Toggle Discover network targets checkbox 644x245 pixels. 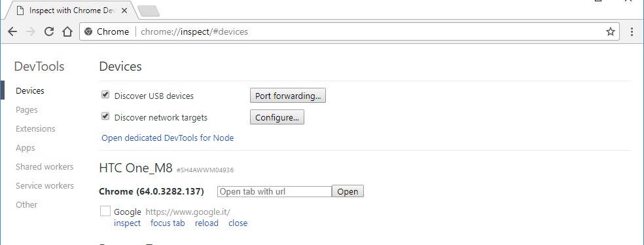click(x=105, y=117)
